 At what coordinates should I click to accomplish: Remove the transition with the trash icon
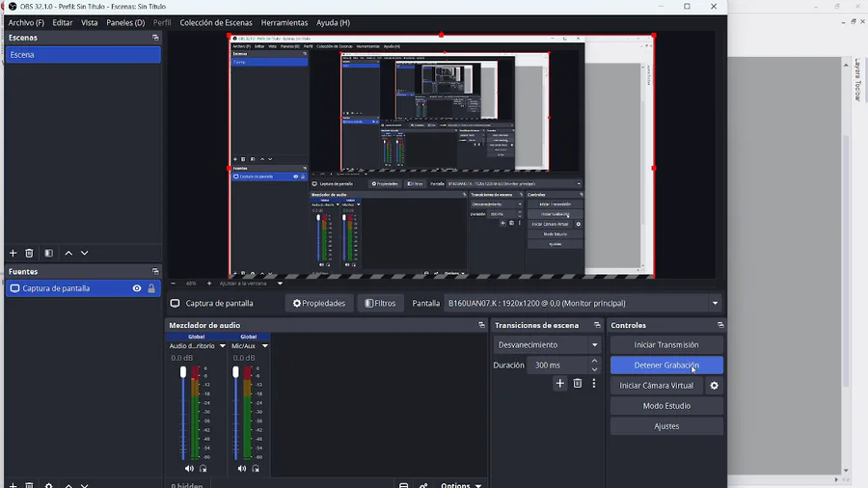point(578,384)
